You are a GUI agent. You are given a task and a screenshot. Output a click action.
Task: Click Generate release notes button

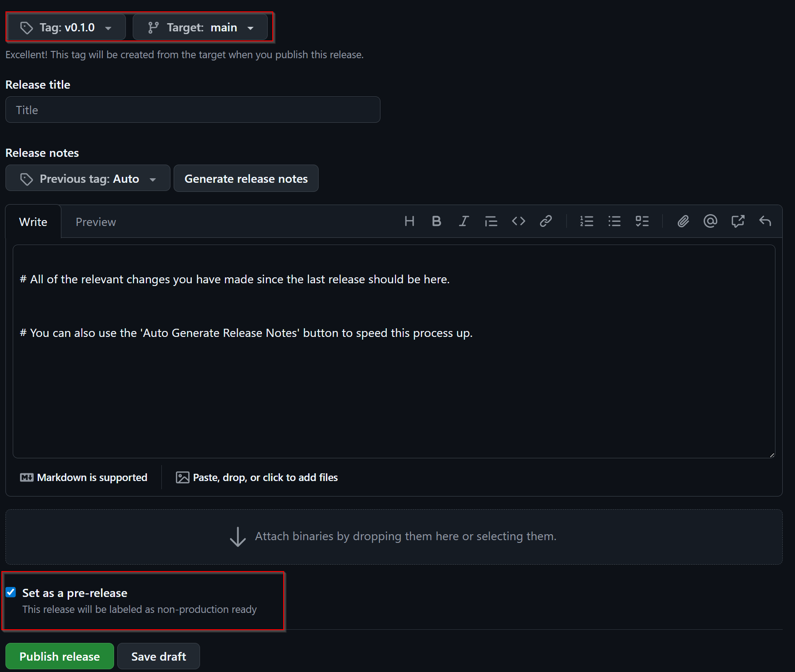pyautogui.click(x=246, y=179)
